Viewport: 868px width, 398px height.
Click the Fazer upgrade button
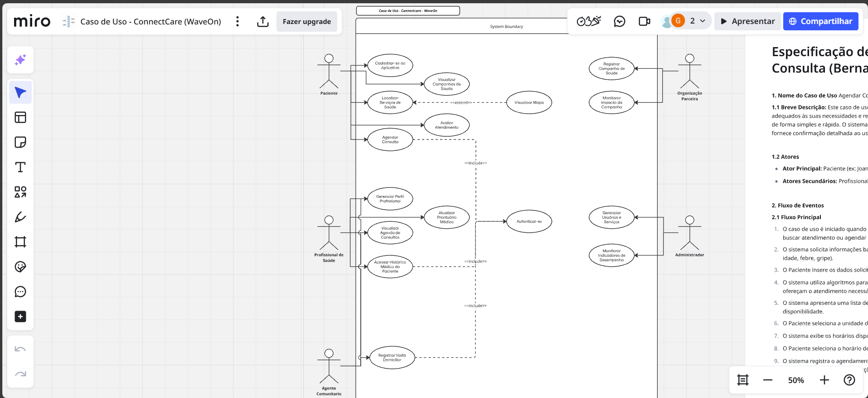click(x=307, y=21)
